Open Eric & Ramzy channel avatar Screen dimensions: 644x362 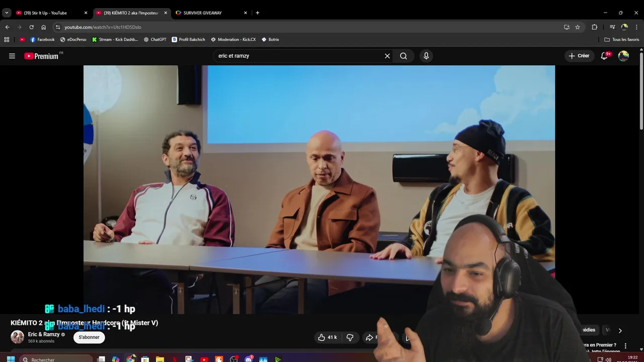[x=18, y=337]
